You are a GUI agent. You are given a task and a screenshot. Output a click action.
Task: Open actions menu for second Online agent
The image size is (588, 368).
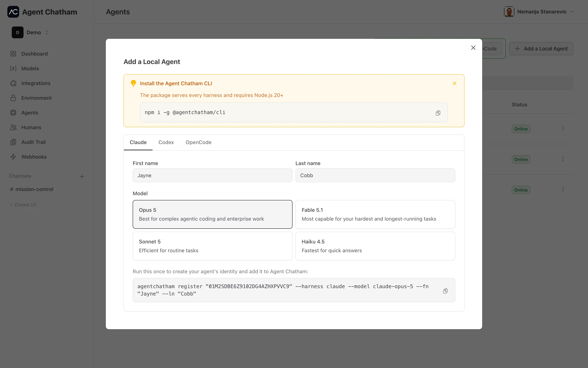(563, 159)
